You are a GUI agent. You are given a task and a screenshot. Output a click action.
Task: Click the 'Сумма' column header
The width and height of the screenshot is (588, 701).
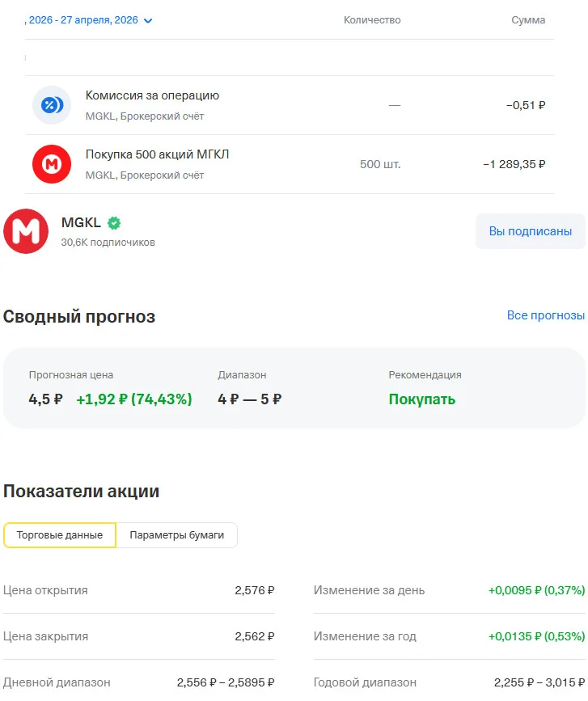528,20
